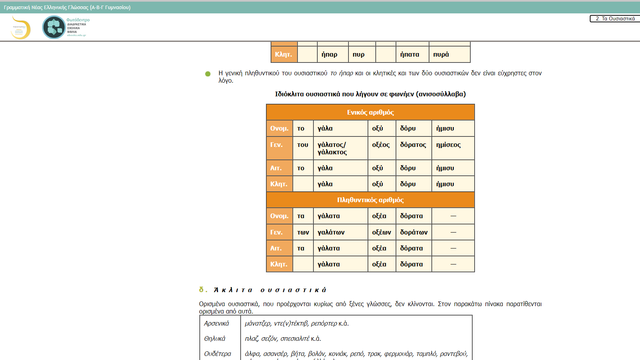The width and height of the screenshot is (640, 360).
Task: Click the paragraph starting 'Ορισμένα ουσιαστικά'
Action: click(370, 307)
